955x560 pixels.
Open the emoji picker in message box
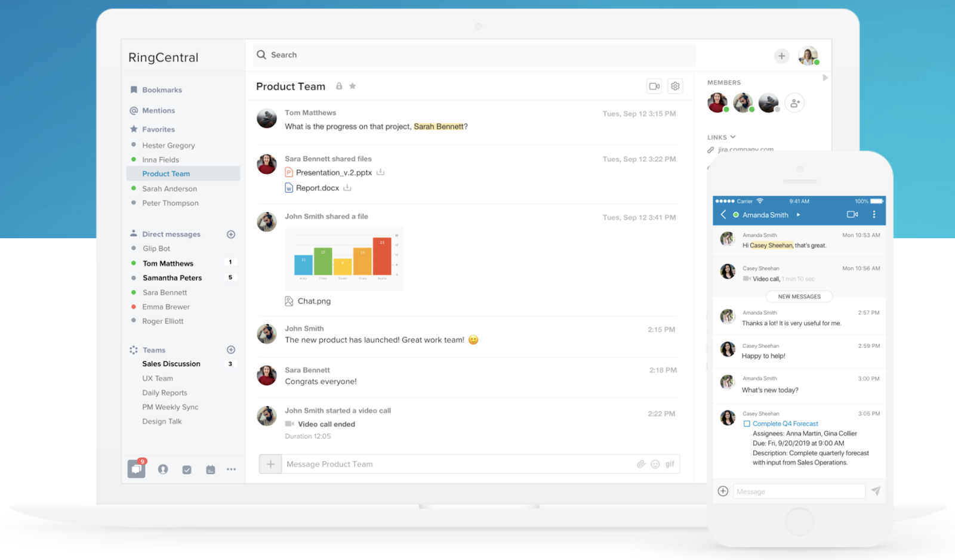coord(655,464)
